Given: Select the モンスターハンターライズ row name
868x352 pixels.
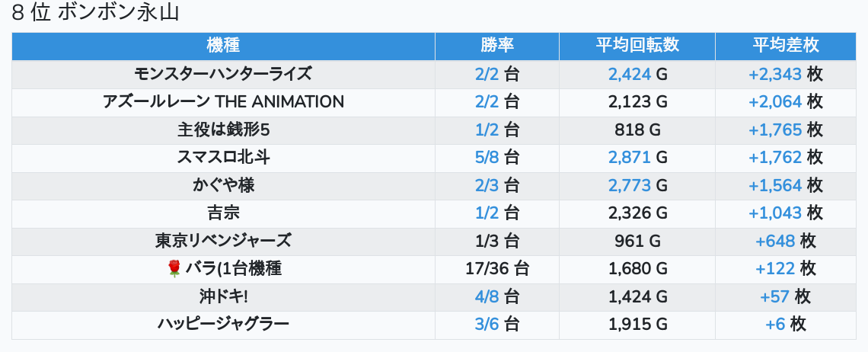Looking at the screenshot, I should coord(223,74).
